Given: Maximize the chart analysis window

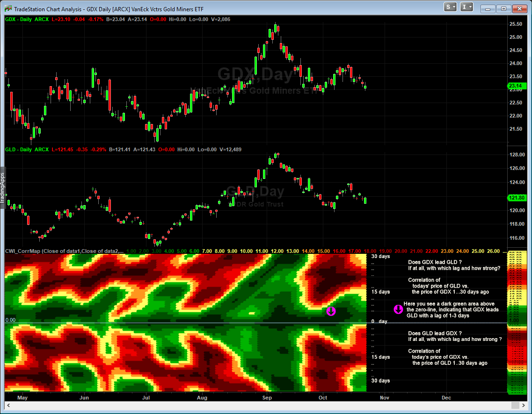Looking at the screenshot, I should coord(503,7).
